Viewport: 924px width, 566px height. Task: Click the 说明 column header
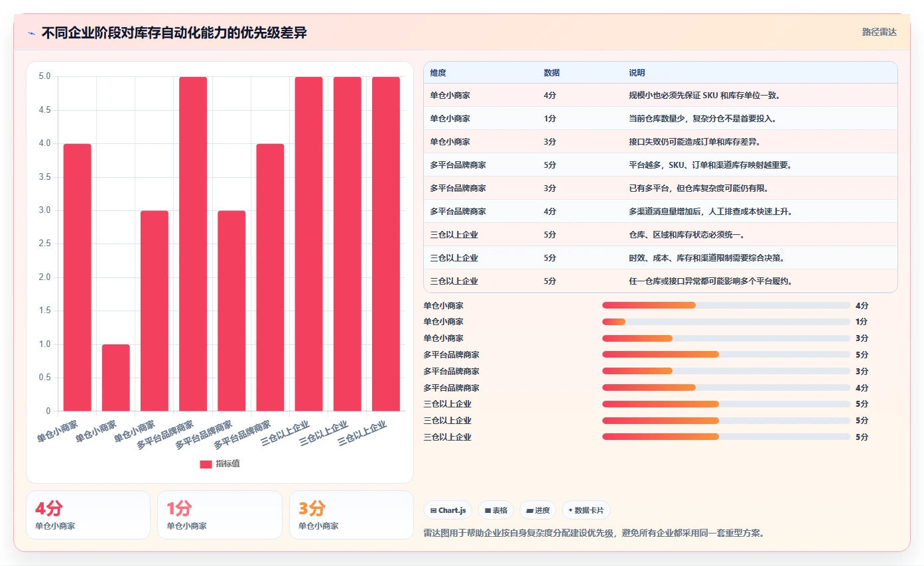[637, 72]
